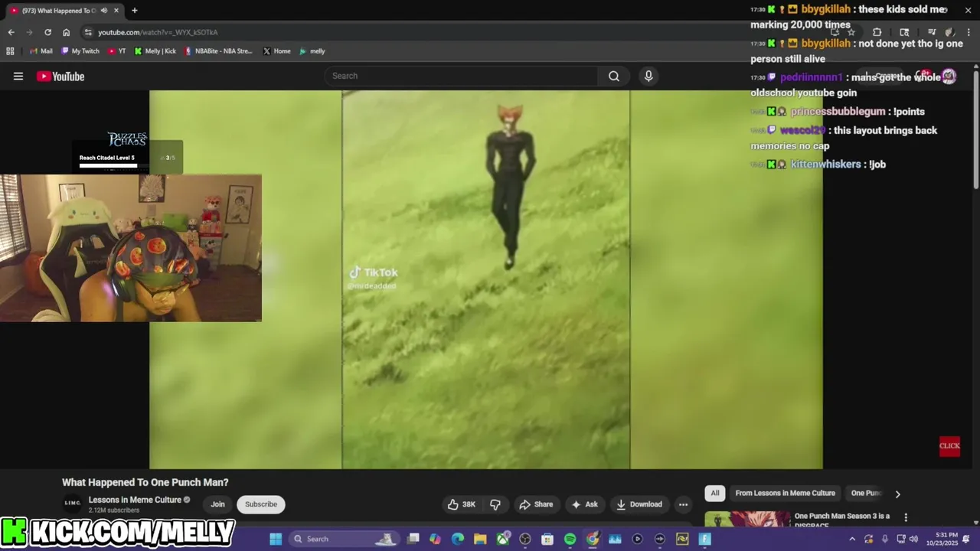The width and height of the screenshot is (980, 551).
Task: Select the One Punch chip
Action: 866,494
